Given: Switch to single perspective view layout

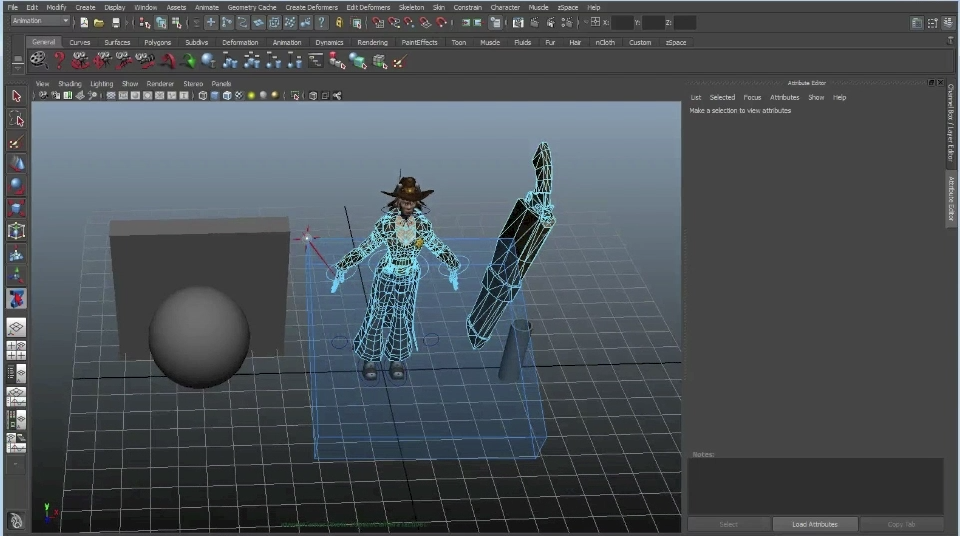Looking at the screenshot, I should coord(17,327).
